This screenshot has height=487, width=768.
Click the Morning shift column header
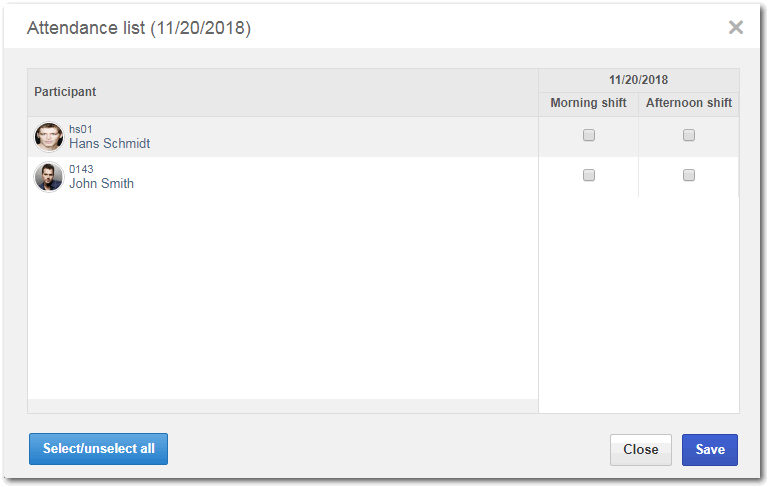588,103
